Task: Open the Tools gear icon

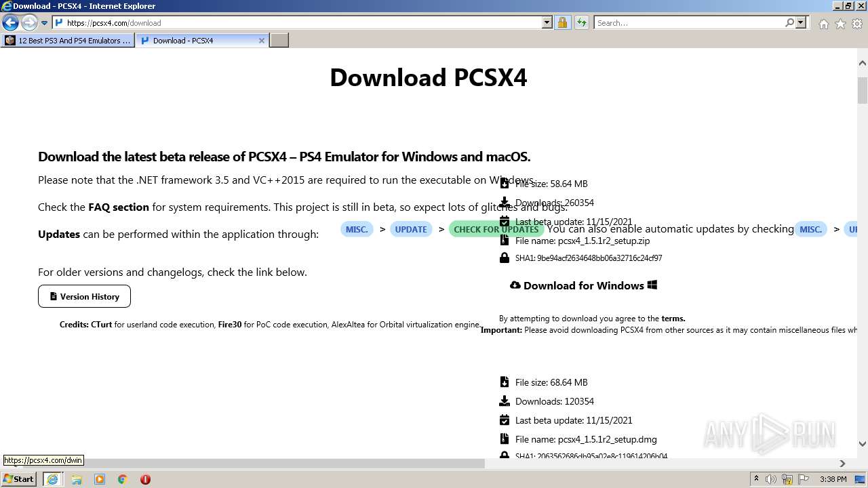Action: (x=857, y=24)
